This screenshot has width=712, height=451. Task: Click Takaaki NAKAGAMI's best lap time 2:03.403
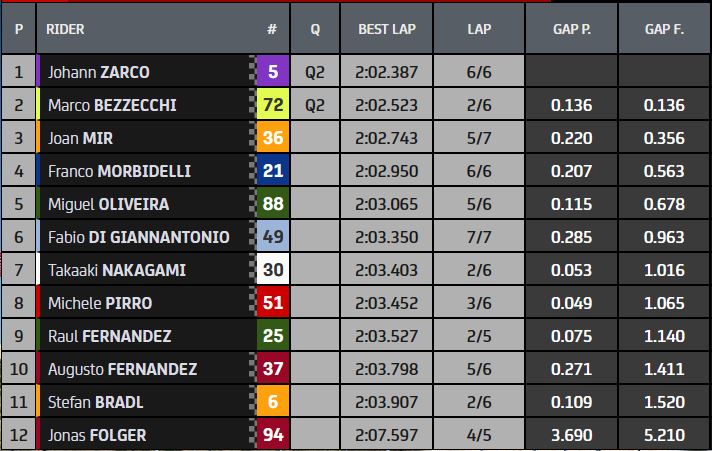click(x=387, y=270)
